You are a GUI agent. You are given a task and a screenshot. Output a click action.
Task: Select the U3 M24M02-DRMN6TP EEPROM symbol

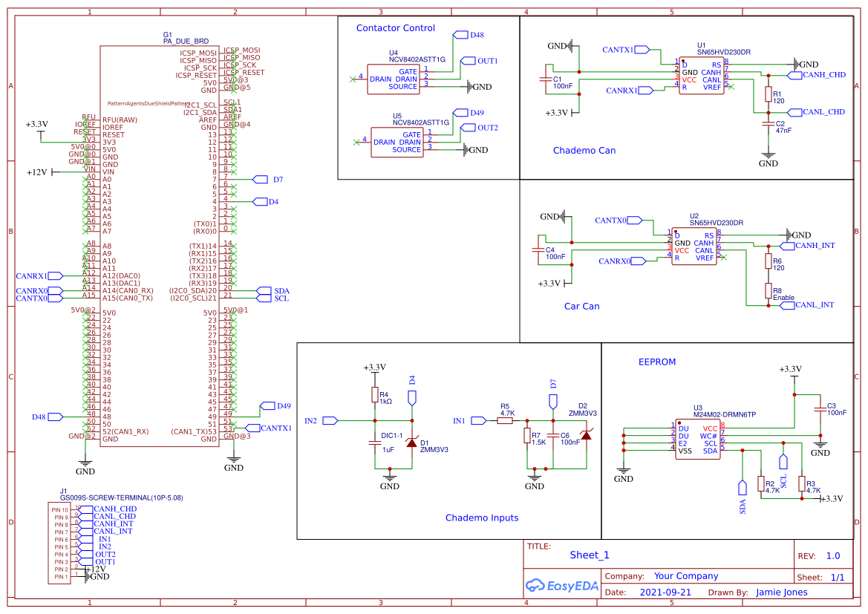[696, 440]
